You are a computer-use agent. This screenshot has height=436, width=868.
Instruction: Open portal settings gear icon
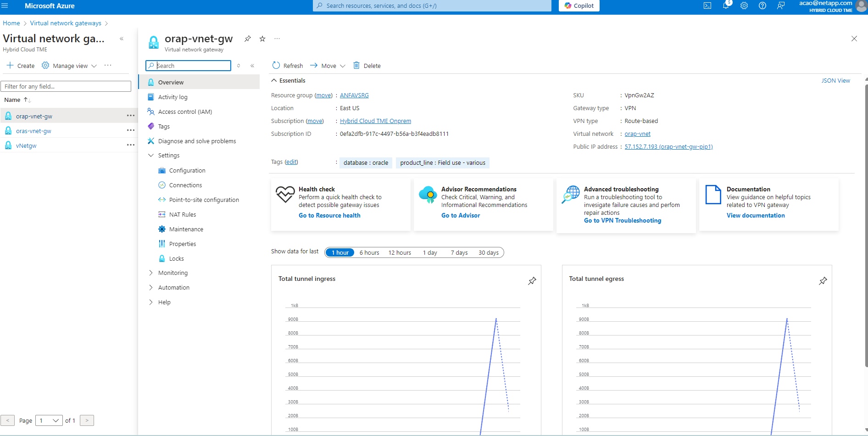[744, 6]
